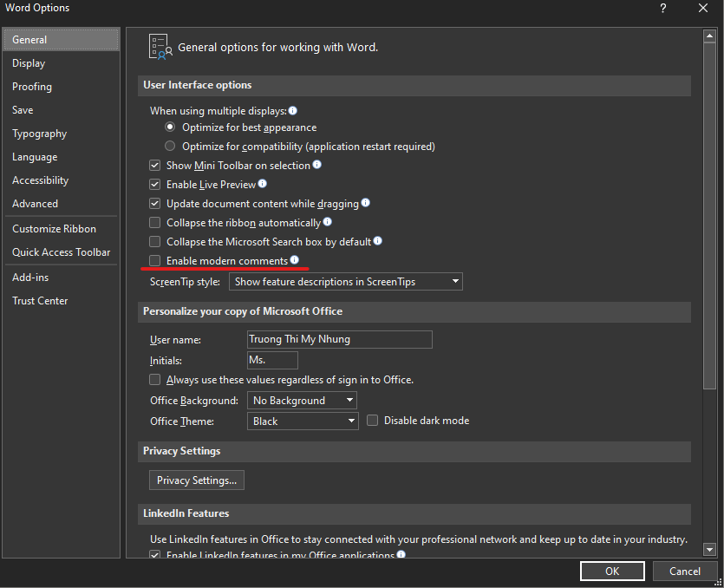The height and width of the screenshot is (588, 724).
Task: Click info icon next to Show Mini Toolbar
Action: [x=316, y=165]
